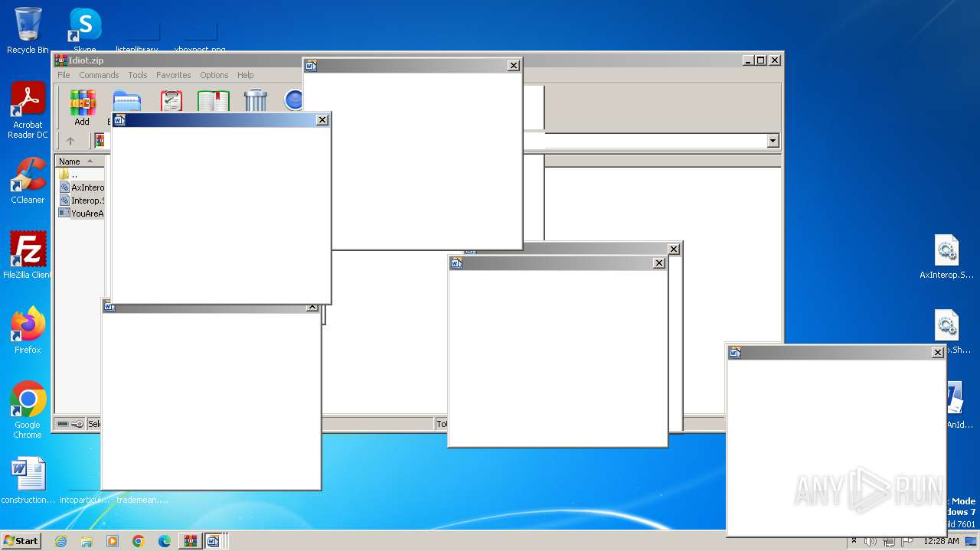Select the Interop.S file row in WinRAR
980x551 pixels.
[81, 201]
